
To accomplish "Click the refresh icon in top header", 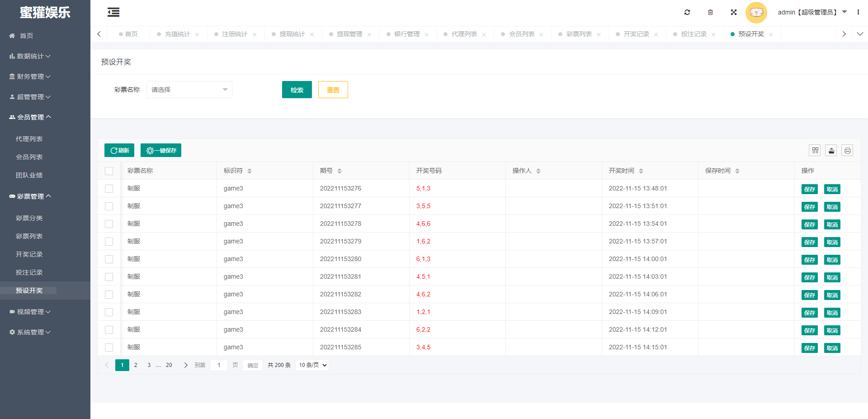I will [x=687, y=12].
